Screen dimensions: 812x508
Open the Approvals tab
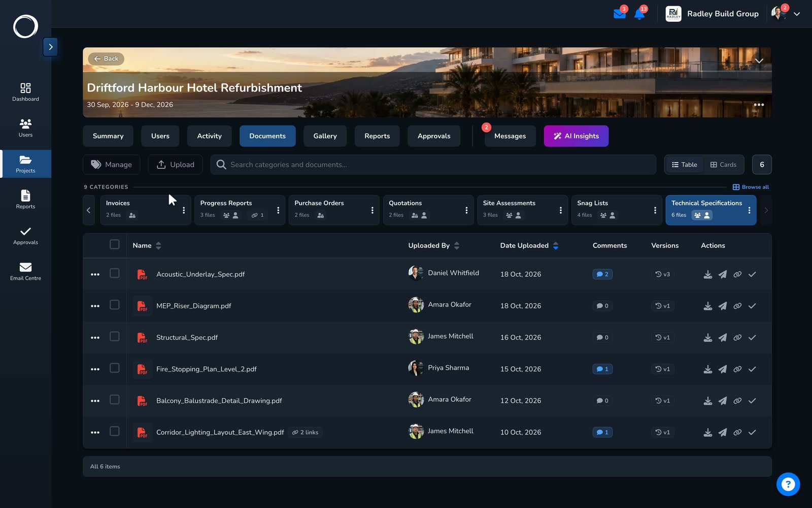click(x=434, y=136)
